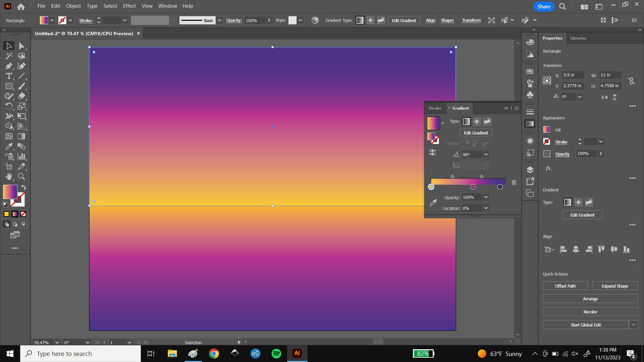Viewport: 644px width, 362px height.
Task: Open the Object menu
Action: pyautogui.click(x=73, y=6)
